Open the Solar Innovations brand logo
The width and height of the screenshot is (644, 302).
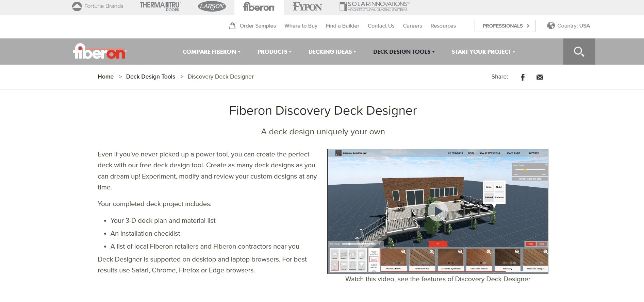pos(374,6)
